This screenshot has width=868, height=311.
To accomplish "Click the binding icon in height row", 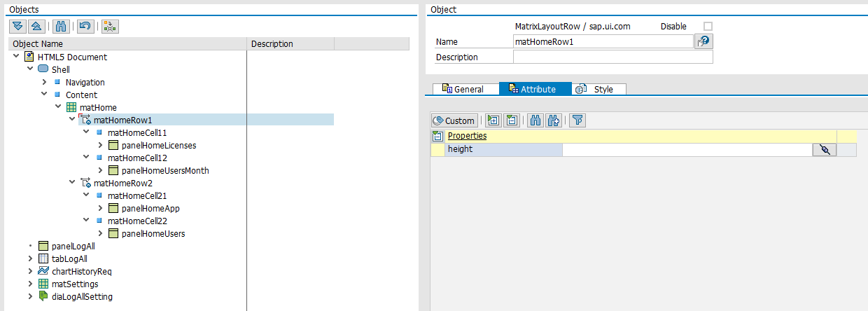I will pyautogui.click(x=824, y=149).
